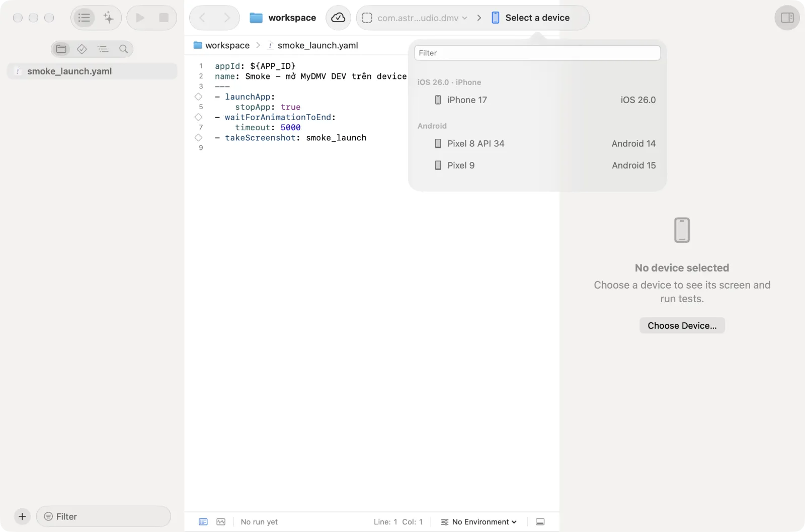The width and height of the screenshot is (805, 532).
Task: Choose Pixel 8 API 34 device
Action: 537,144
